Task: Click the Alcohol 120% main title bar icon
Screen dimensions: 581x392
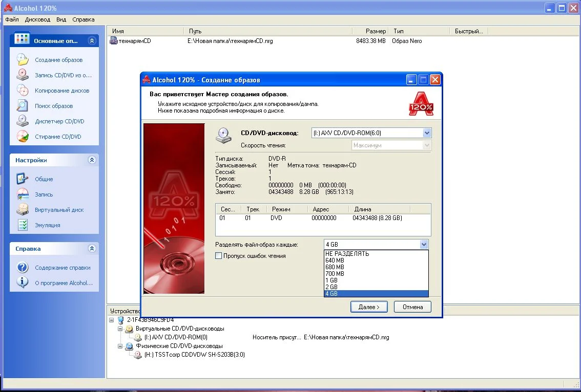Action: [8, 7]
